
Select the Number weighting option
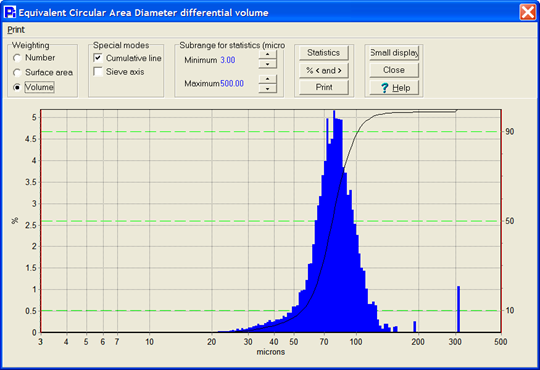tap(17, 58)
